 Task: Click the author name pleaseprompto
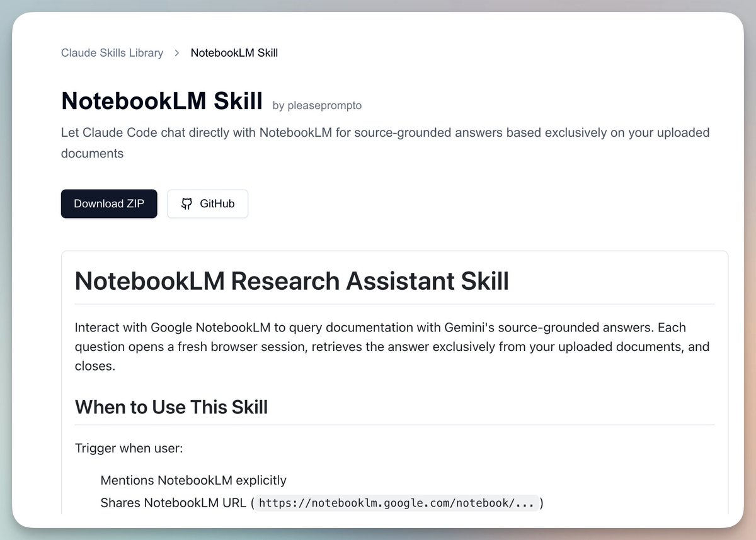[317, 105]
